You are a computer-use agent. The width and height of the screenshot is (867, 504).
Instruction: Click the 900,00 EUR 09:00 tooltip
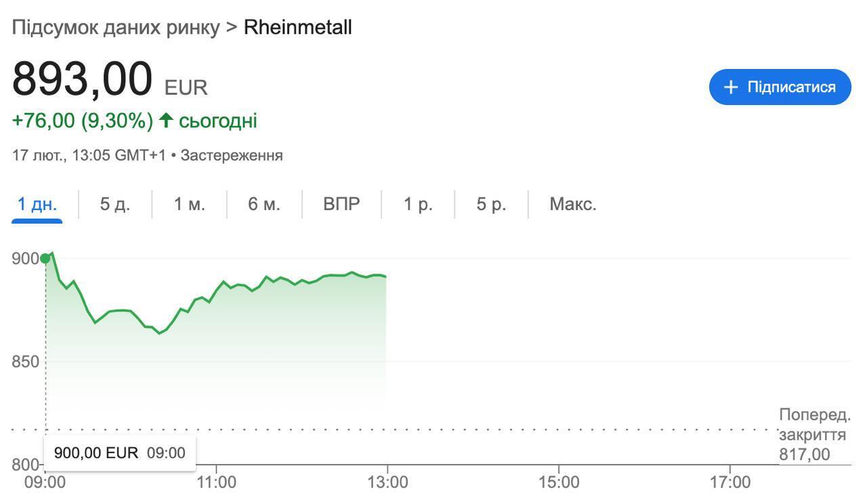[x=119, y=453]
